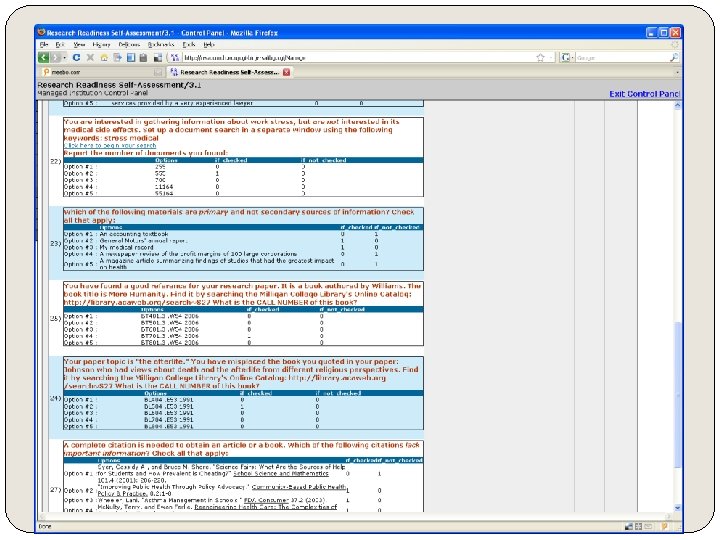Click the 'FDA Consumer' underlined citation

266,500
